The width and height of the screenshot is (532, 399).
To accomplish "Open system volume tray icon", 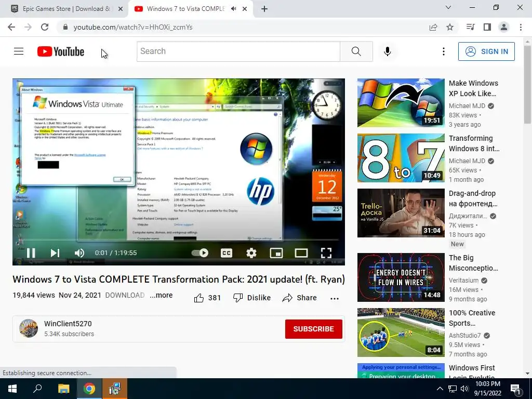I will [464, 389].
